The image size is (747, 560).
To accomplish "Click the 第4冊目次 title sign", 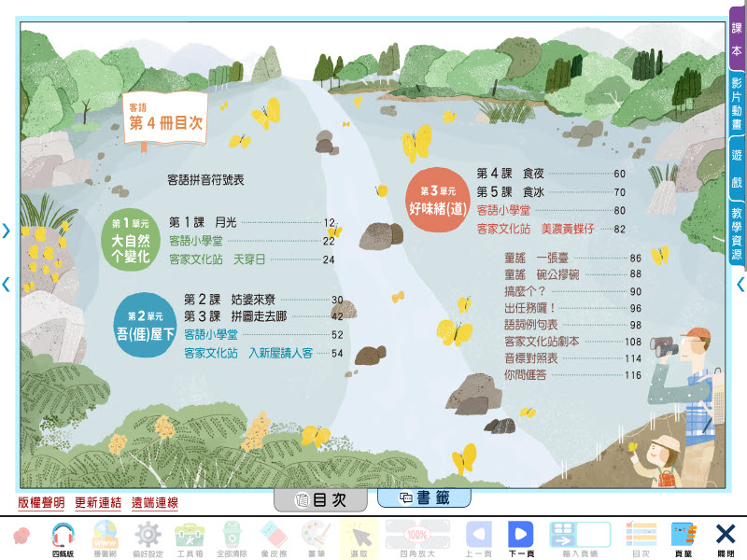I will click(x=165, y=119).
